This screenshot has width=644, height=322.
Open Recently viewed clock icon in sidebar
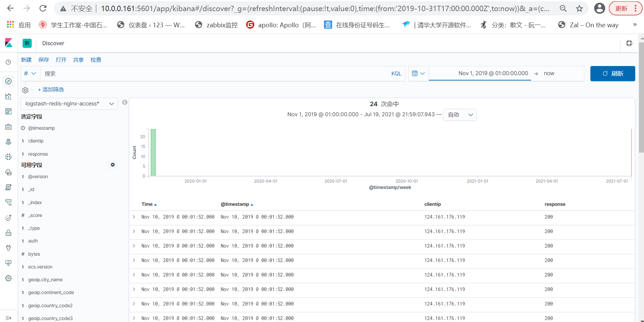(8, 62)
